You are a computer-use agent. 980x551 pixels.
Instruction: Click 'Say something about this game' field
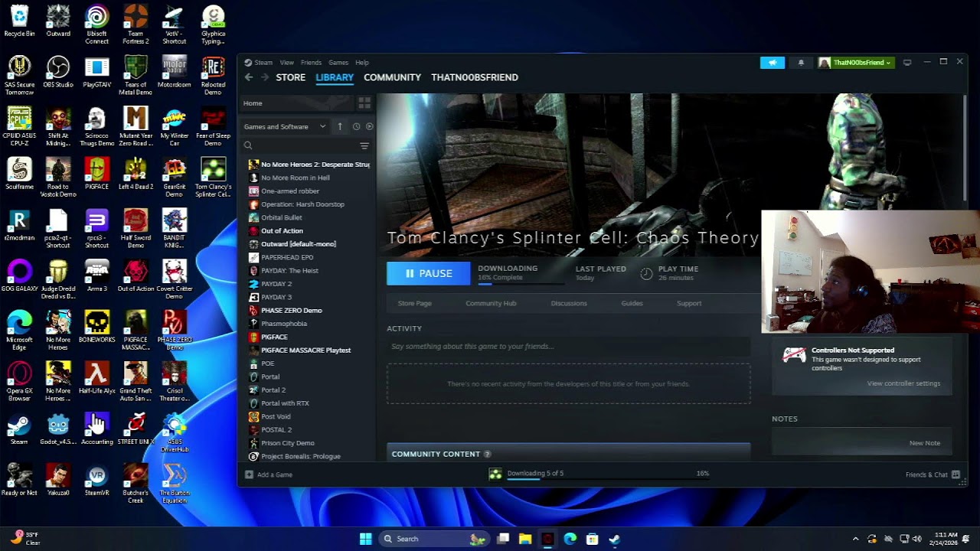[x=568, y=347]
